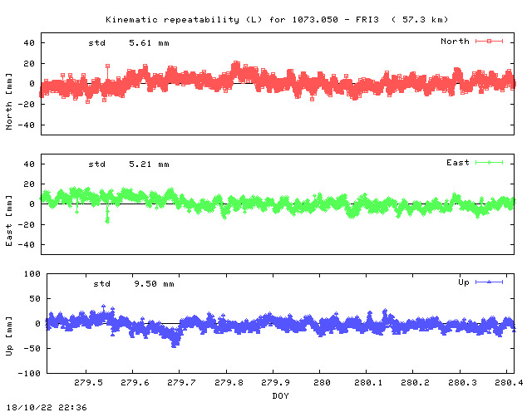
Task: Click the 'std 9.50 mm' value
Action: point(134,284)
